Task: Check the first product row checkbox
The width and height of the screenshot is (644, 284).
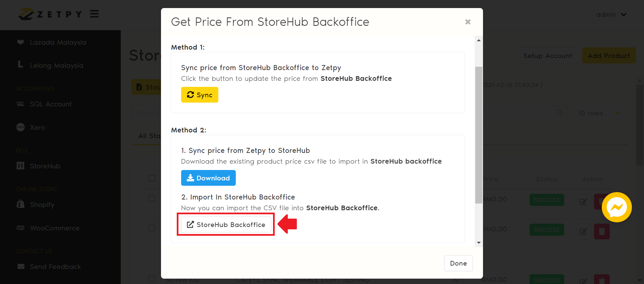Action: [152, 198]
